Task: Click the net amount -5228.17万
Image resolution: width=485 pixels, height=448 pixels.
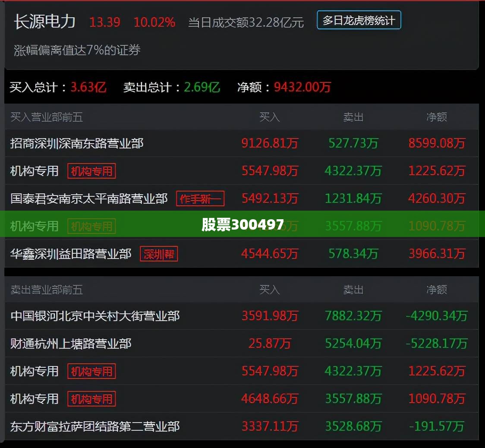Action: [437, 344]
